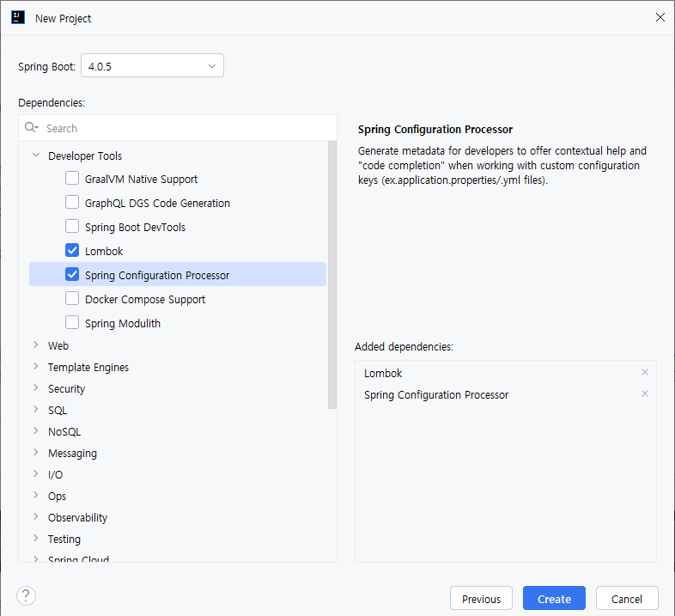Screen dimensions: 675x616
Task: Expand the Ops category
Action: pos(36,496)
